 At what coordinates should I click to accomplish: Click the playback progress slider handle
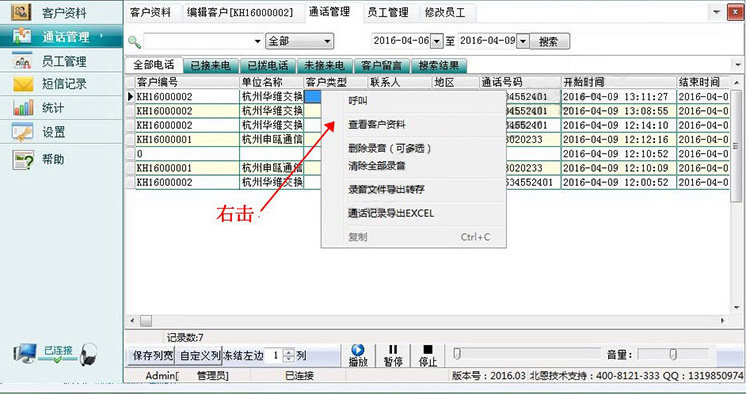coord(457,354)
